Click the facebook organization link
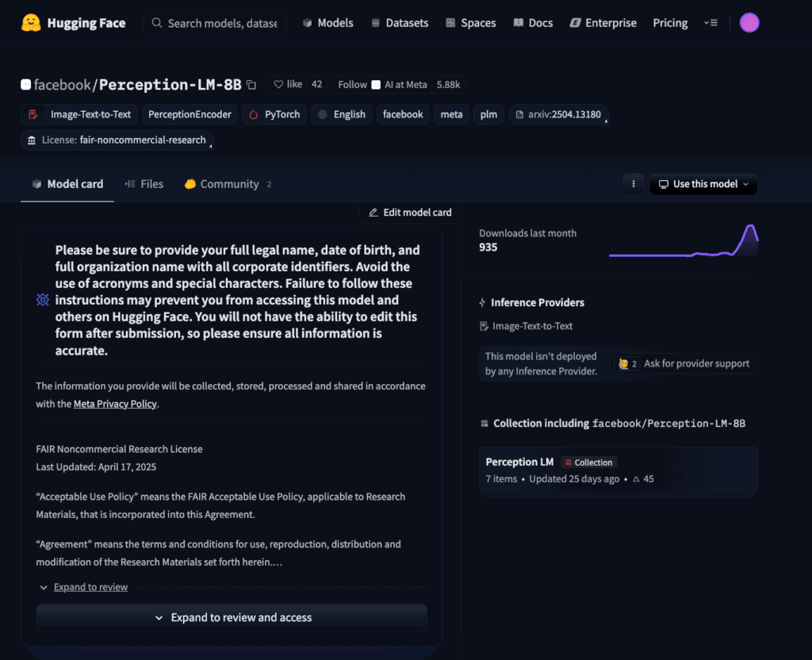The width and height of the screenshot is (812, 660). click(62, 84)
